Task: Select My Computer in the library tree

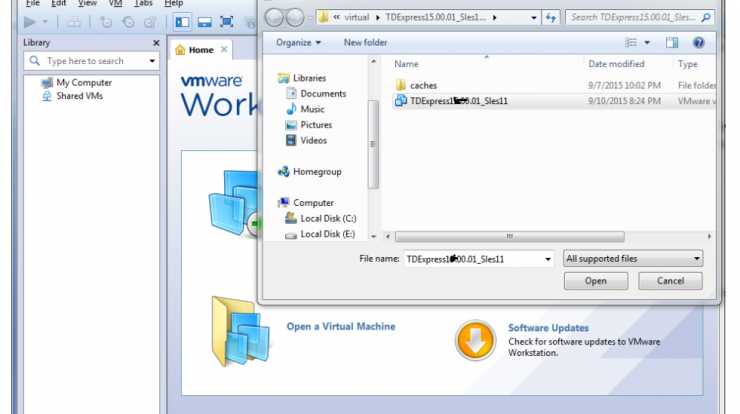Action: [84, 83]
